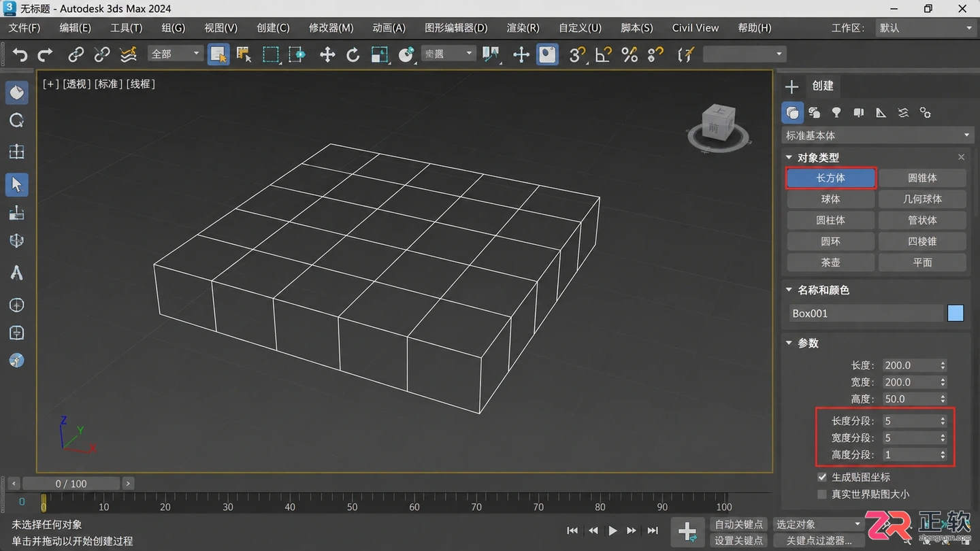Image resolution: width=980 pixels, height=551 pixels.
Task: Uncheck the 生成贴图坐标 checkbox
Action: [822, 477]
